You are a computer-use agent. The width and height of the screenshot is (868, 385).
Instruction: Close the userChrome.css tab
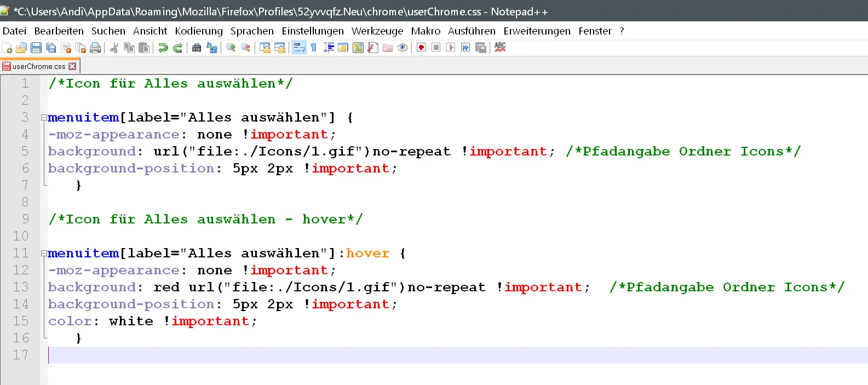pyautogui.click(x=72, y=67)
